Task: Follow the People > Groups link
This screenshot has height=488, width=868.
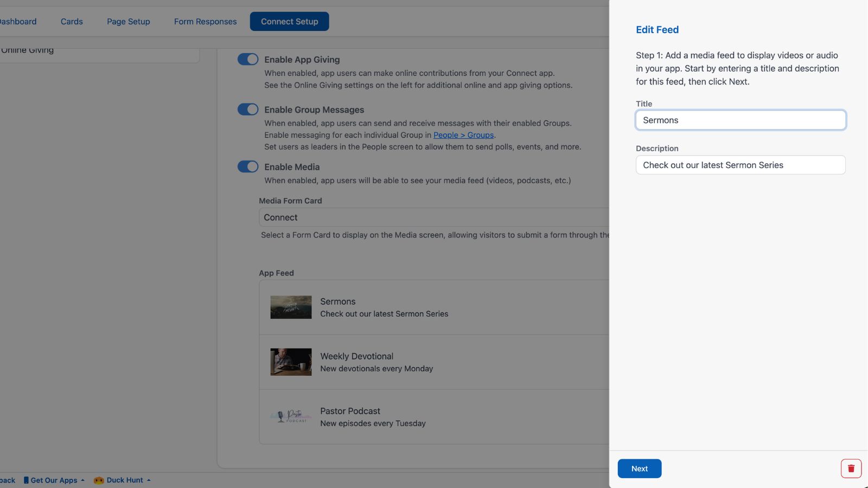Action: click(464, 135)
